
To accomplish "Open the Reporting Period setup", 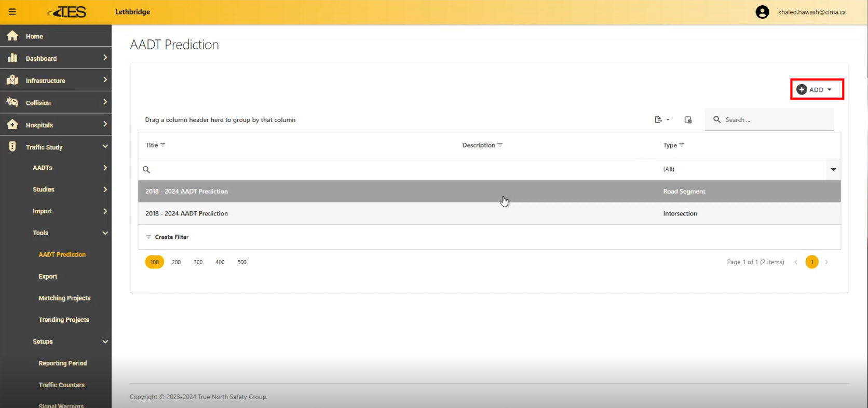I will point(62,363).
